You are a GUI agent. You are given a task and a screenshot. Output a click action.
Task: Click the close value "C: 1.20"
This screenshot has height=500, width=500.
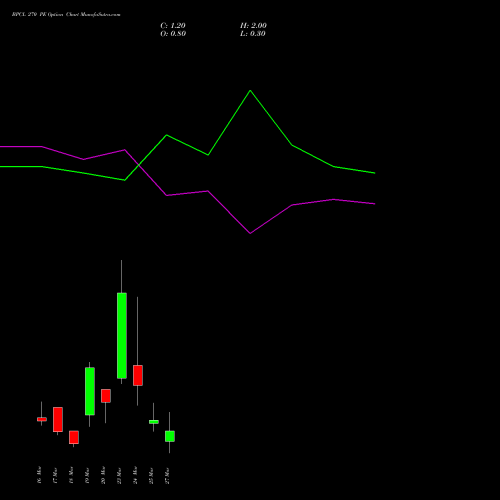[173, 26]
